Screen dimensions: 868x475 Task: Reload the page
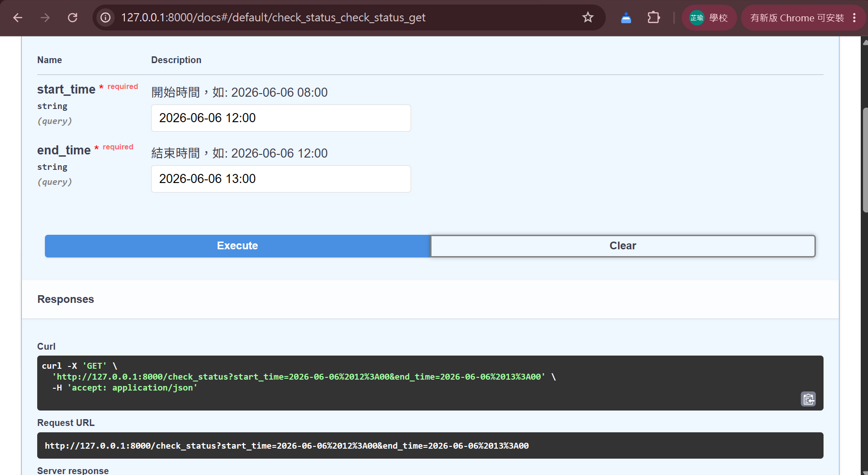coord(73,18)
